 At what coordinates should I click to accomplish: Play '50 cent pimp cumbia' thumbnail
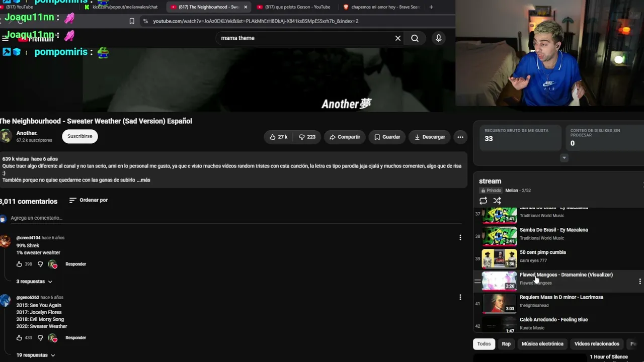pyautogui.click(x=499, y=258)
